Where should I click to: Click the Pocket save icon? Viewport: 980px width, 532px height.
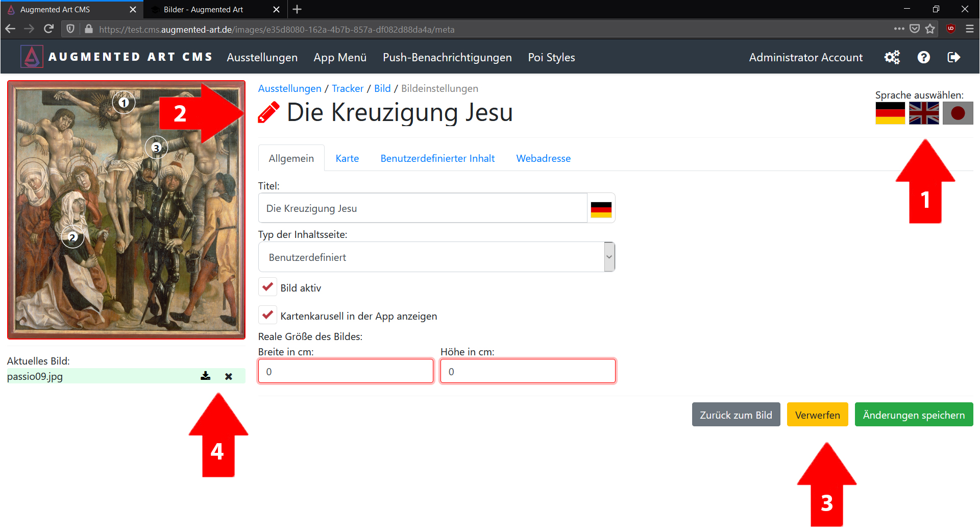[x=915, y=29]
